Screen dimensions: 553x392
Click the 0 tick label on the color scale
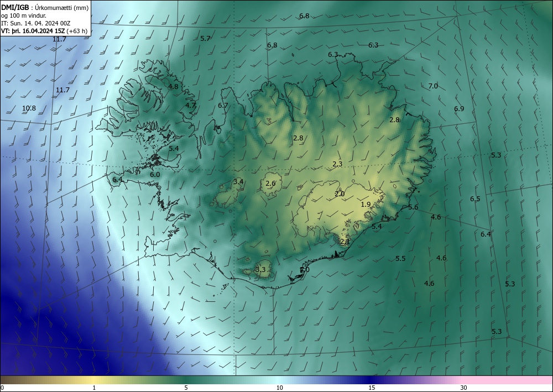(x=2, y=388)
